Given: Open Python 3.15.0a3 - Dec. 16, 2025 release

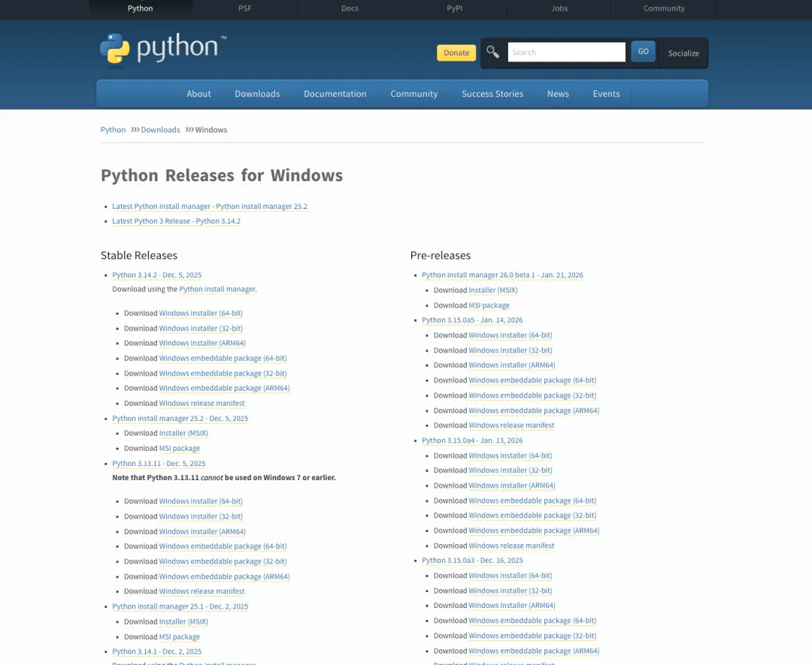Looking at the screenshot, I should coord(472,561).
